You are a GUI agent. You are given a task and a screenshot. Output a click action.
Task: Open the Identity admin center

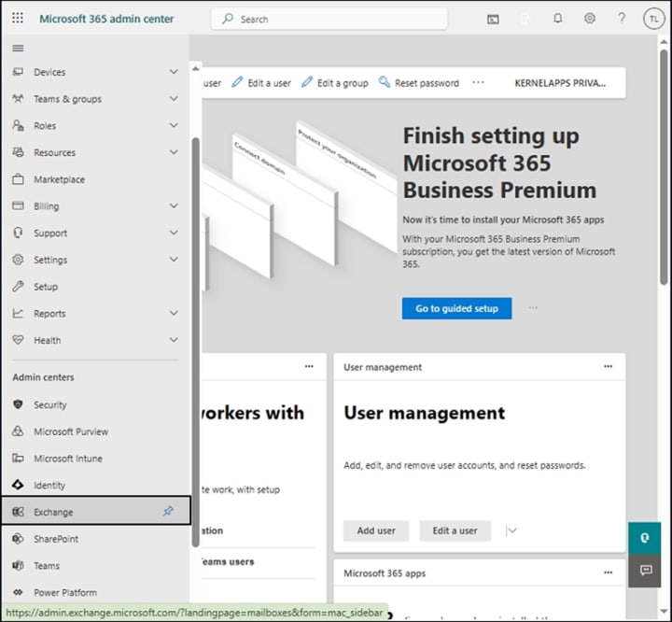[95, 485]
